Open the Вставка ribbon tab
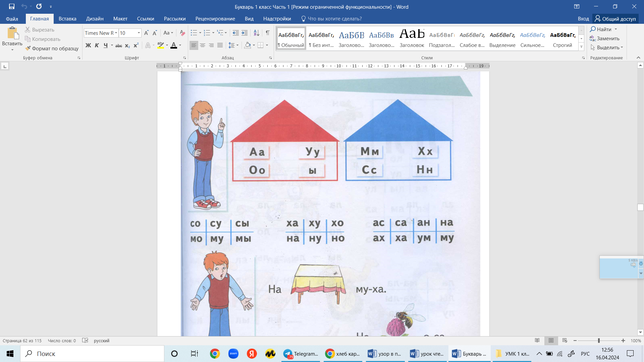 (67, 19)
